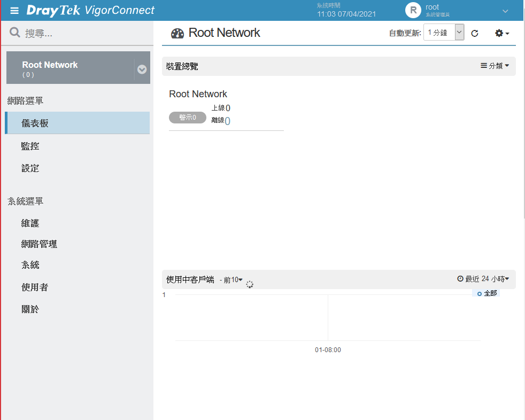Expand the Root Network tree chevron

[142, 69]
